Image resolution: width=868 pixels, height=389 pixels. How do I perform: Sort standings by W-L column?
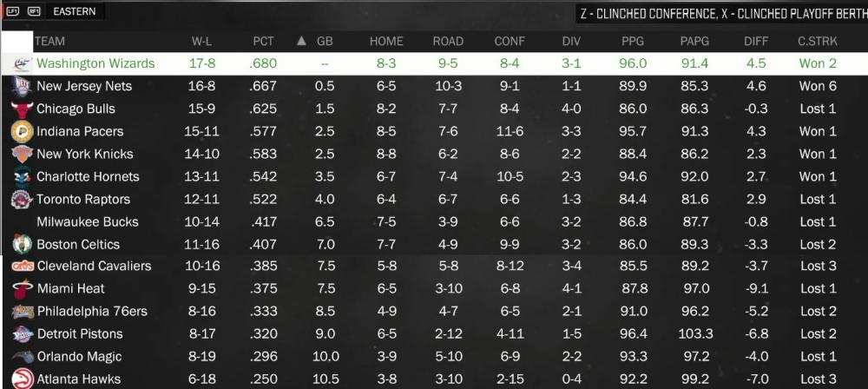click(204, 41)
